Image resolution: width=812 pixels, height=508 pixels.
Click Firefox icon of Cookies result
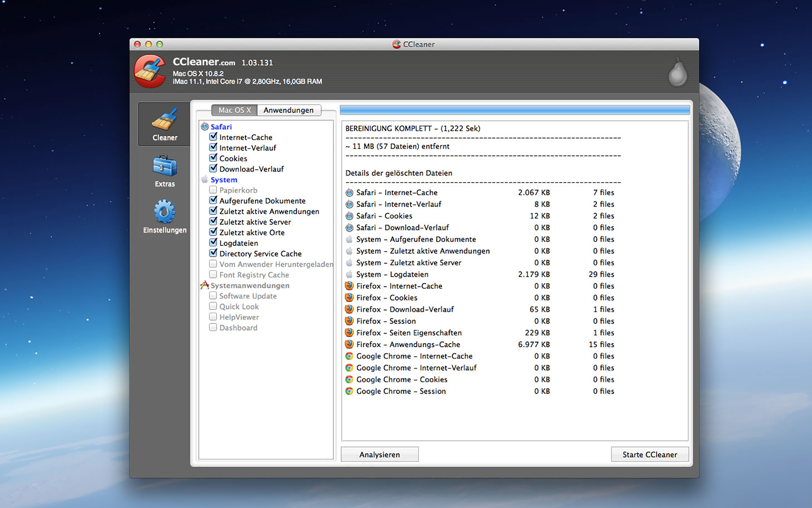pos(349,298)
